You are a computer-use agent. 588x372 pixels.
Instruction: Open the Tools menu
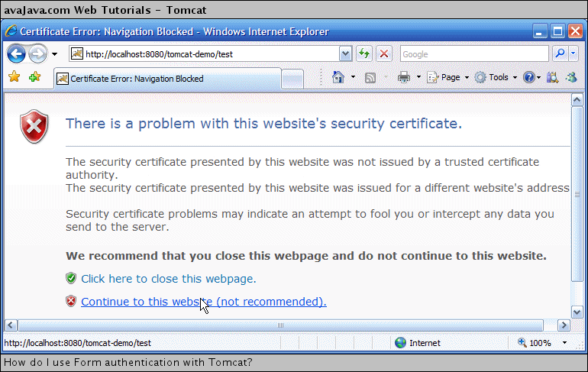point(496,77)
